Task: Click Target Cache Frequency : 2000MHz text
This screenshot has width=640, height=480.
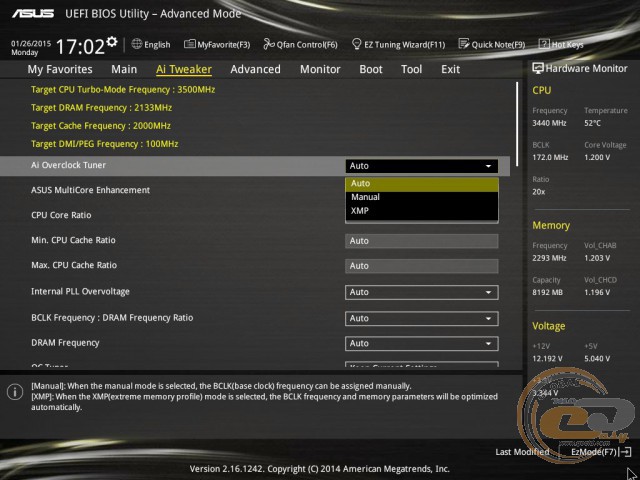Action: click(x=101, y=126)
